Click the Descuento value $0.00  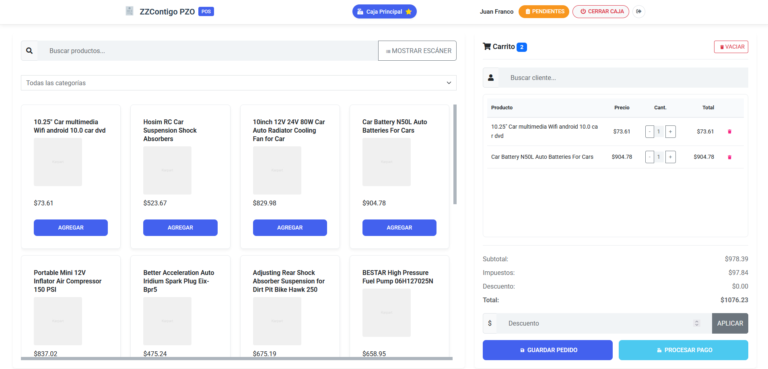[x=740, y=286]
